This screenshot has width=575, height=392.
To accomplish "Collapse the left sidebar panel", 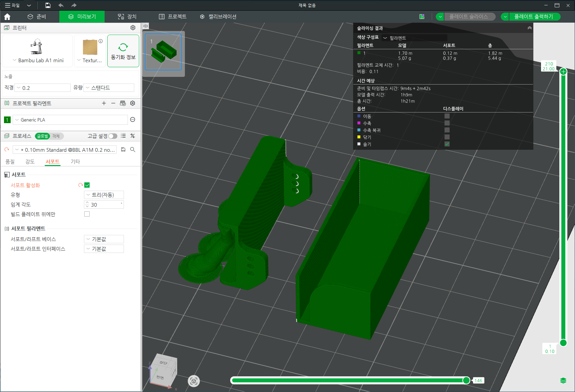I will tap(146, 26).
